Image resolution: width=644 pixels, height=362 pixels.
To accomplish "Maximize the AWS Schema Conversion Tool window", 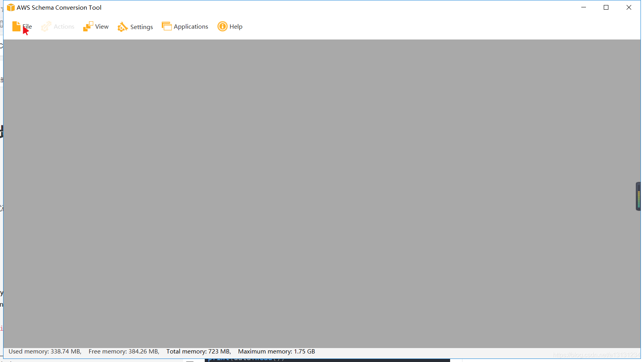I will click(606, 7).
